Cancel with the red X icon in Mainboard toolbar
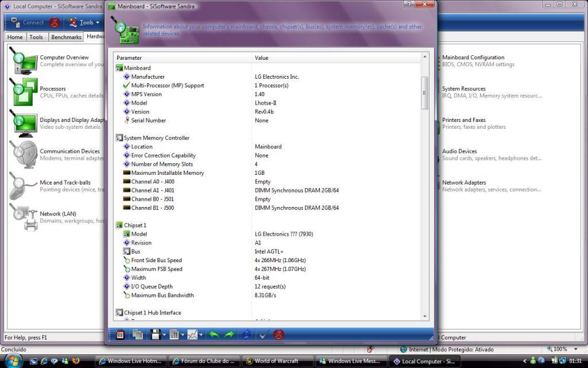 278,334
